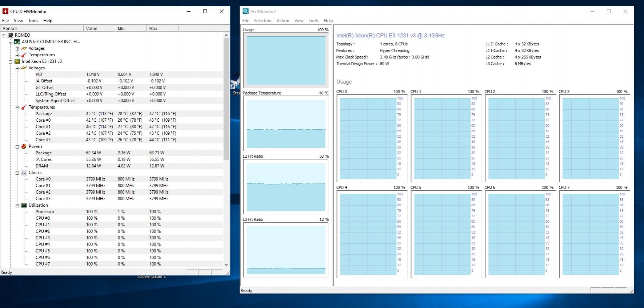Sort by Max column header
This screenshot has height=308, width=644.
[162, 28]
